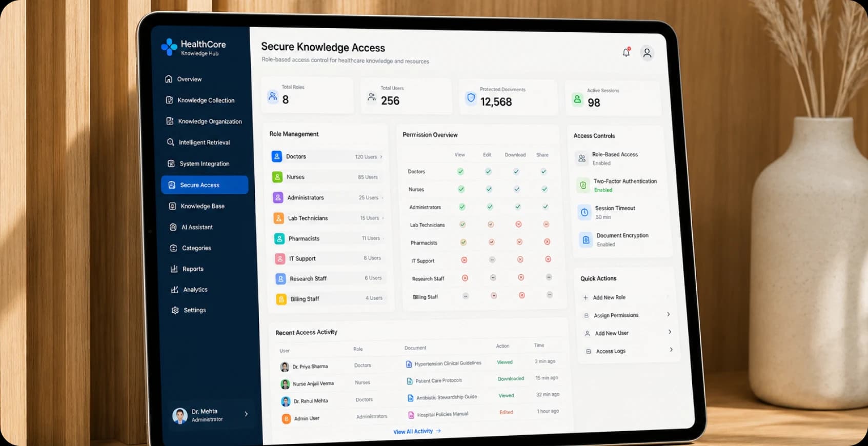The width and height of the screenshot is (868, 446).
Task: Click the Session Timeout clock icon
Action: (x=584, y=212)
